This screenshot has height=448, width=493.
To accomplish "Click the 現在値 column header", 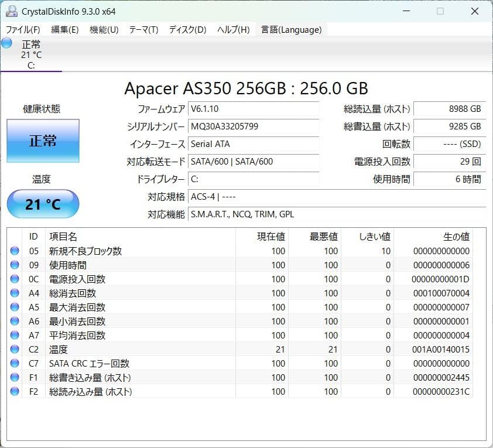I will (262, 237).
